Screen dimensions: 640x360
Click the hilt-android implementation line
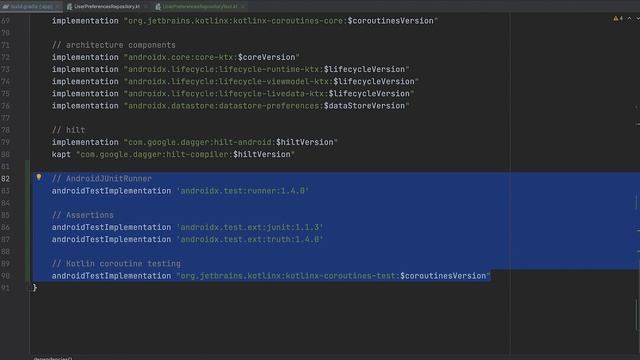click(195, 142)
